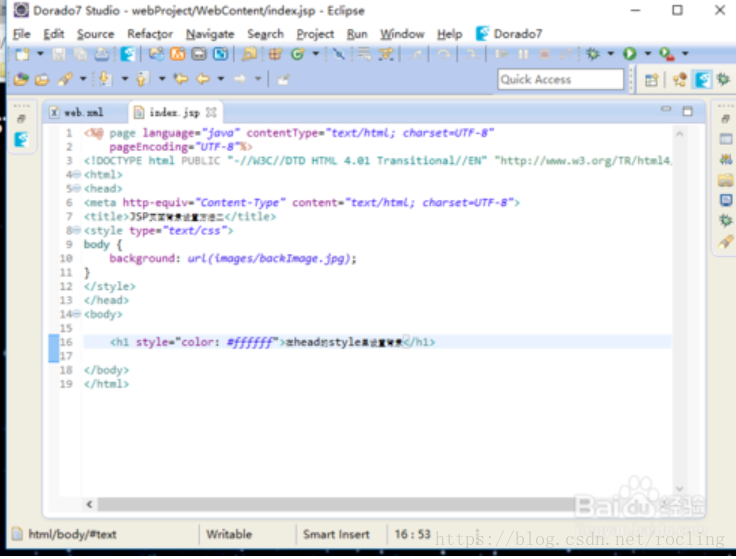The image size is (736, 559).
Task: Collapse the html tag fold on line 4
Action: pos(77,175)
